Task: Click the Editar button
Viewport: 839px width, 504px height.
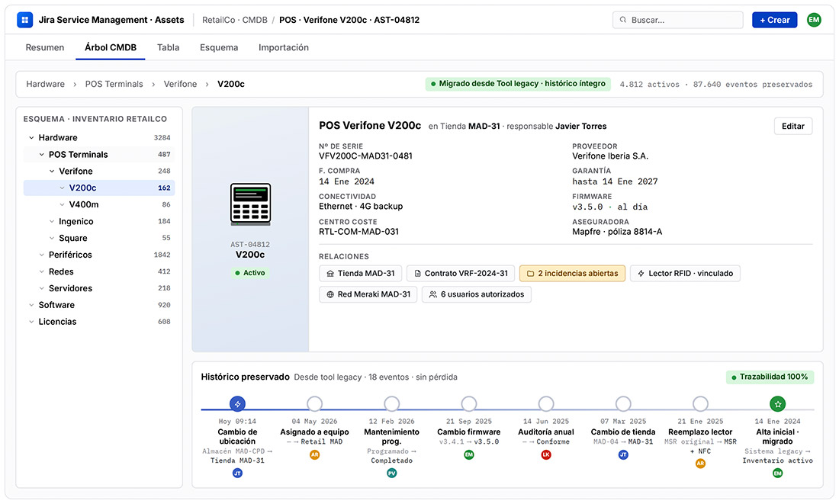Action: pyautogui.click(x=793, y=127)
